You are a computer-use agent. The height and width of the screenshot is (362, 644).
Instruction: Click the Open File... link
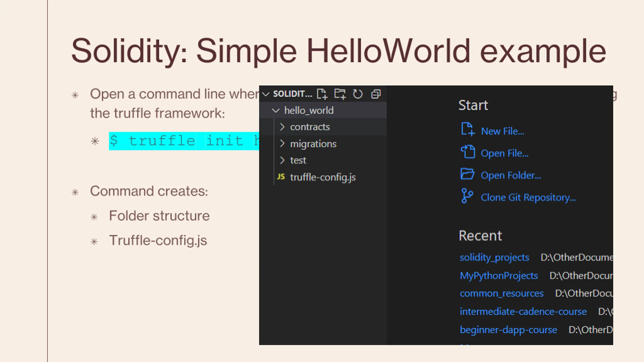pyautogui.click(x=505, y=153)
